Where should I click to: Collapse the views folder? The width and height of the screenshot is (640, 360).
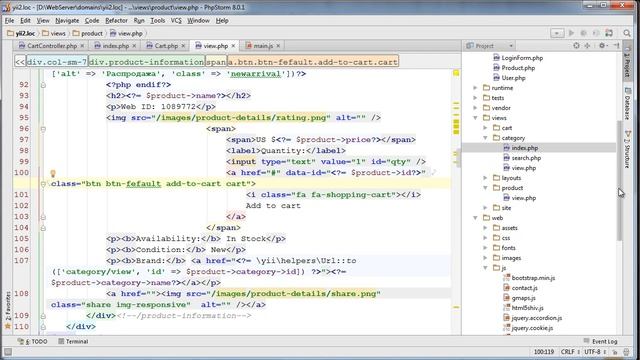tap(475, 118)
